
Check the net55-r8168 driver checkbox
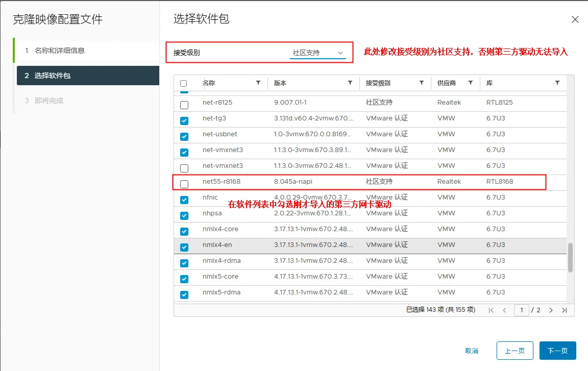pyautogui.click(x=184, y=184)
